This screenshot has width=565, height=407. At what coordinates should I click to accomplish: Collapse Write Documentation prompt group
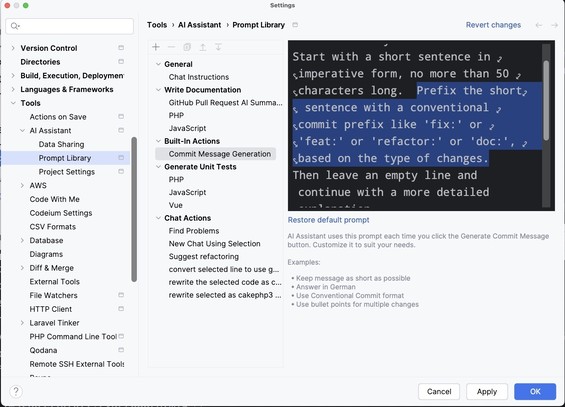point(158,90)
